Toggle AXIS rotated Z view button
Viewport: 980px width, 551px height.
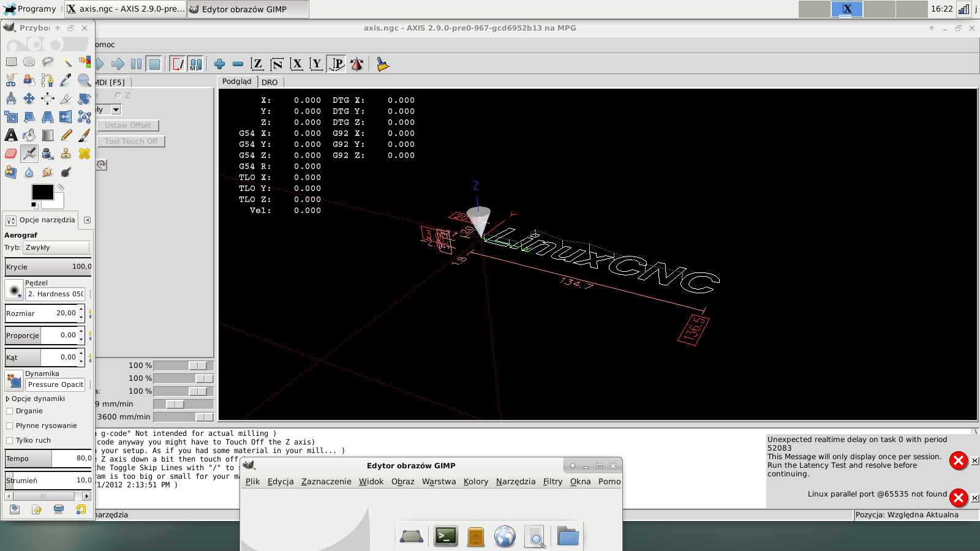coord(277,64)
